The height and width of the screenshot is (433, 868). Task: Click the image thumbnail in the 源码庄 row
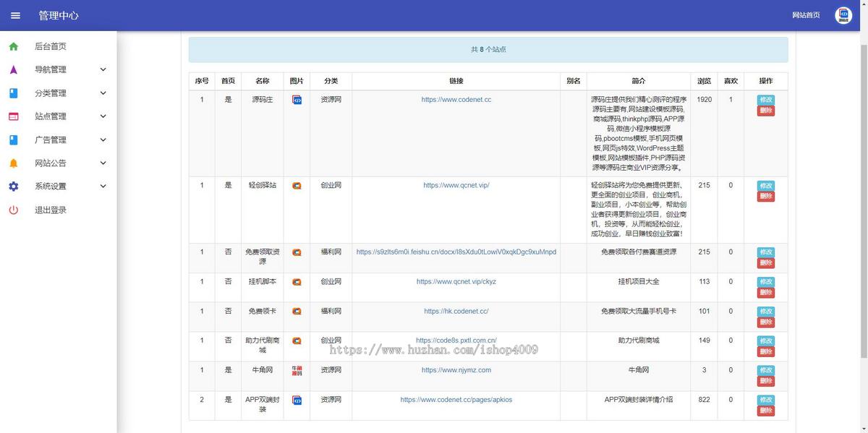tap(297, 100)
